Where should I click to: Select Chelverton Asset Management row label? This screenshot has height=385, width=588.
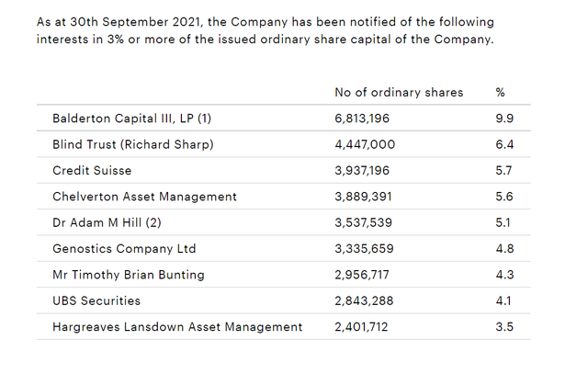(x=144, y=197)
